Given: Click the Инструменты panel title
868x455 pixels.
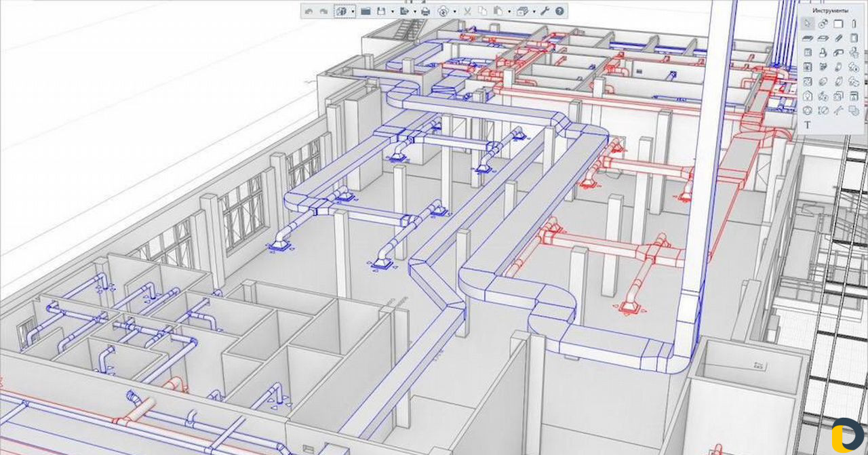Looking at the screenshot, I should click(x=831, y=11).
